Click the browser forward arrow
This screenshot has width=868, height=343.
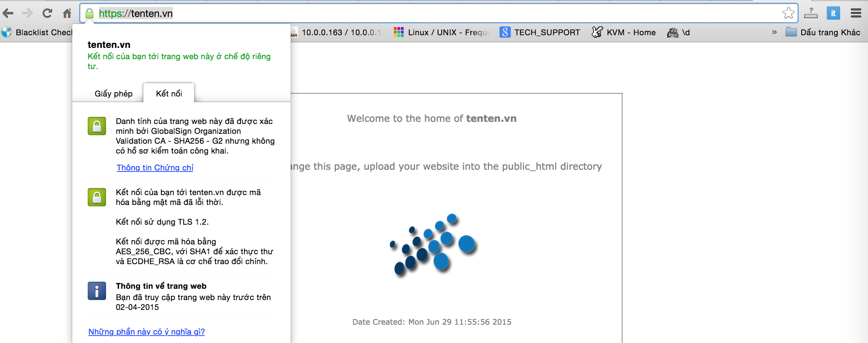point(27,14)
